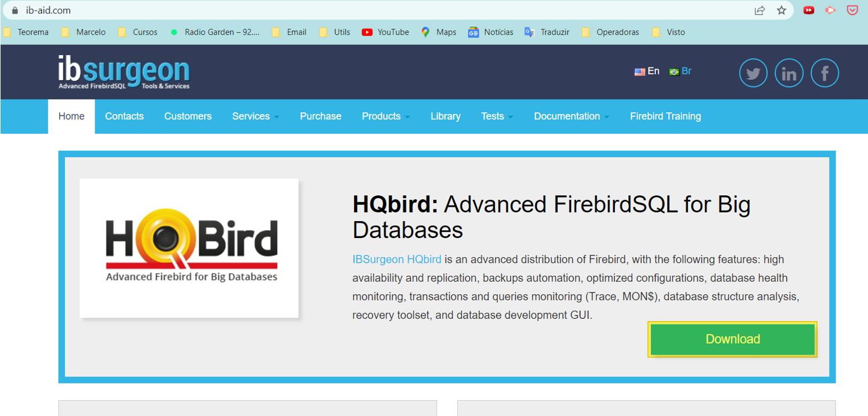Open the Notícias bookmark

pos(491,32)
